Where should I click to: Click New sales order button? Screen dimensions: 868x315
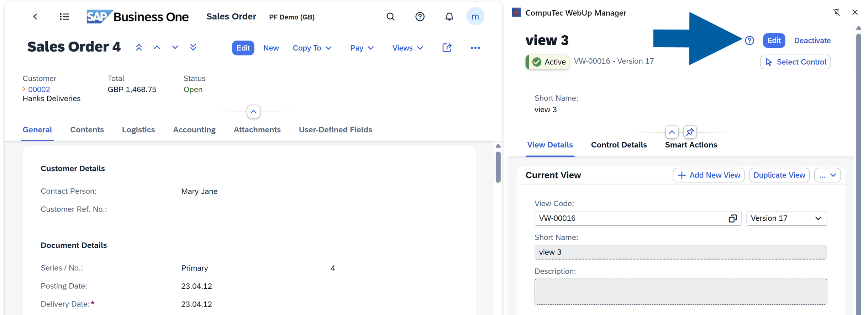271,48
